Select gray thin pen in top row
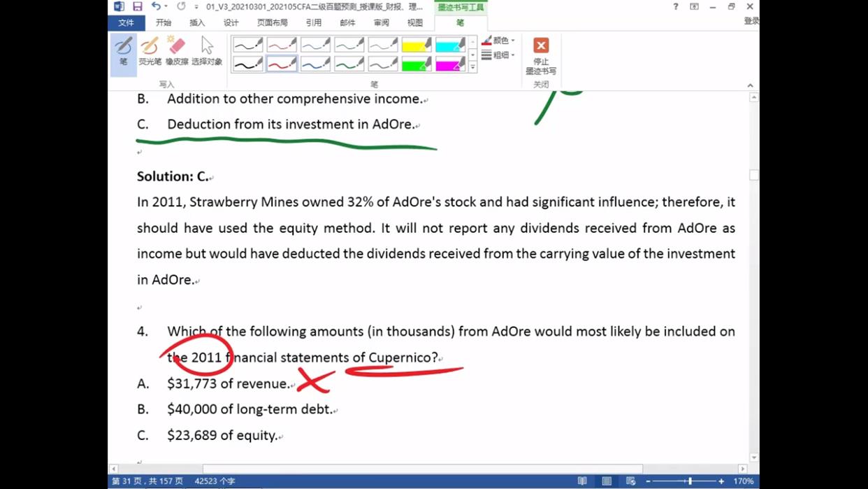The height and width of the screenshot is (489, 868). [382, 45]
